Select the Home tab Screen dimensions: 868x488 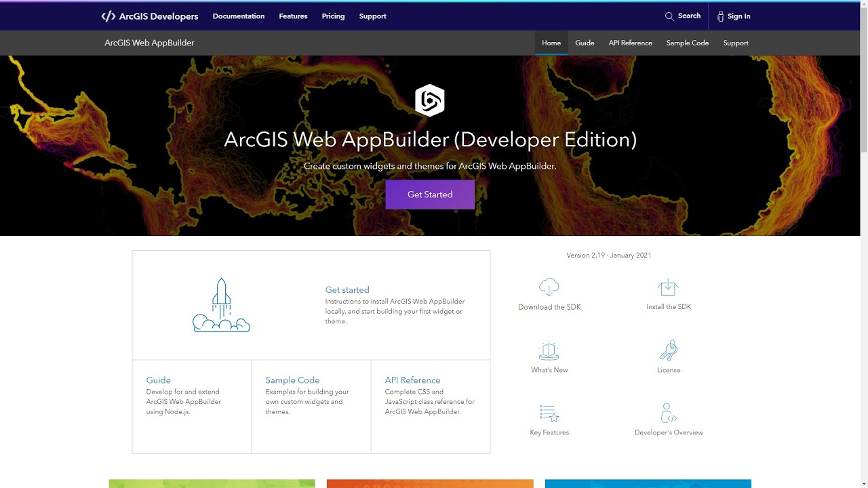(x=551, y=43)
